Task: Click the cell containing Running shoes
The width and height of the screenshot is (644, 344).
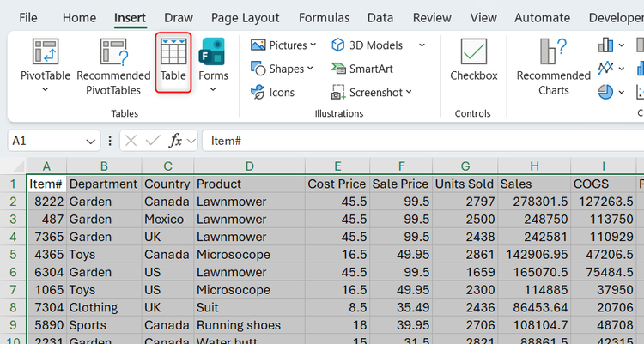Action: coord(249,325)
